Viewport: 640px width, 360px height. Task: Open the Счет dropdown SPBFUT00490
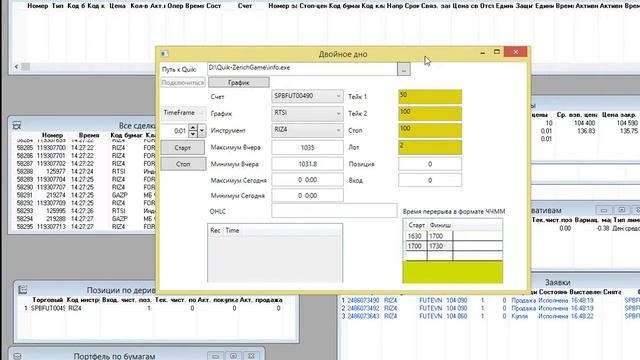coord(307,96)
